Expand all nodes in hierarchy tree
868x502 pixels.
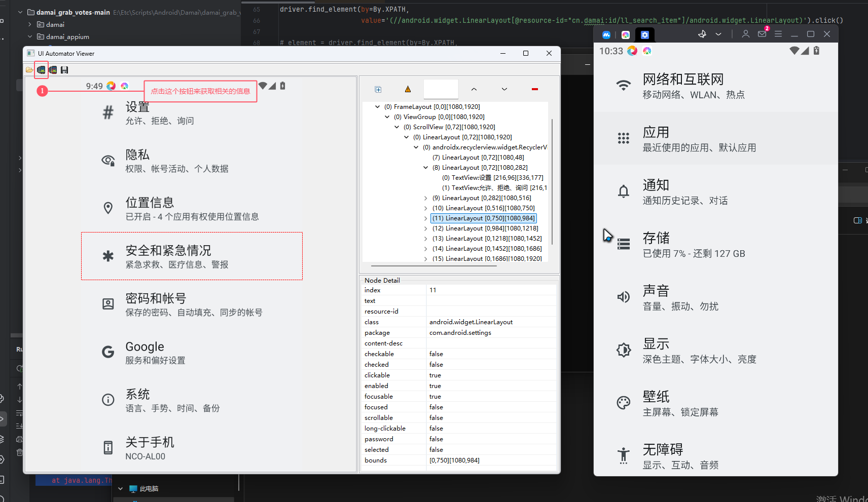click(x=378, y=90)
